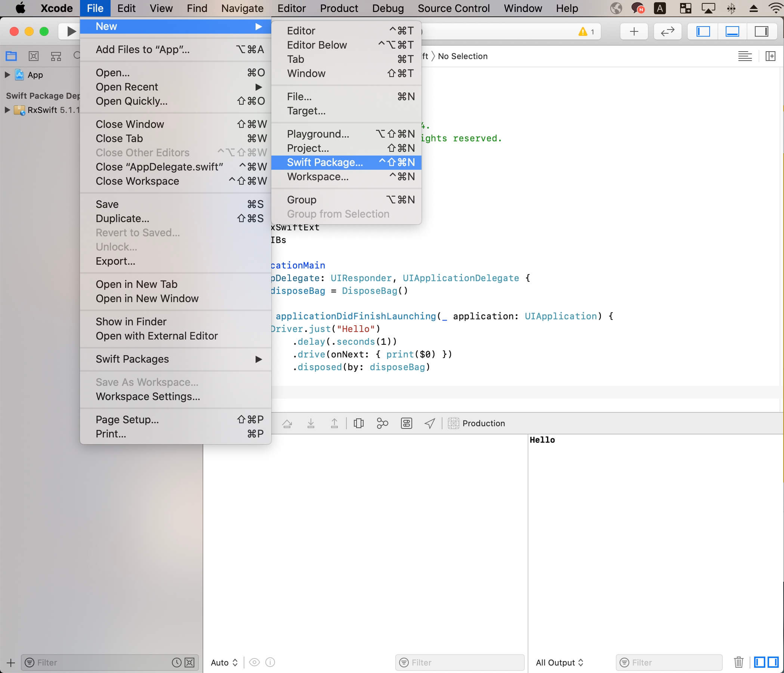Image resolution: width=784 pixels, height=673 pixels.
Task: Toggle the console pane button
Action: (x=773, y=662)
